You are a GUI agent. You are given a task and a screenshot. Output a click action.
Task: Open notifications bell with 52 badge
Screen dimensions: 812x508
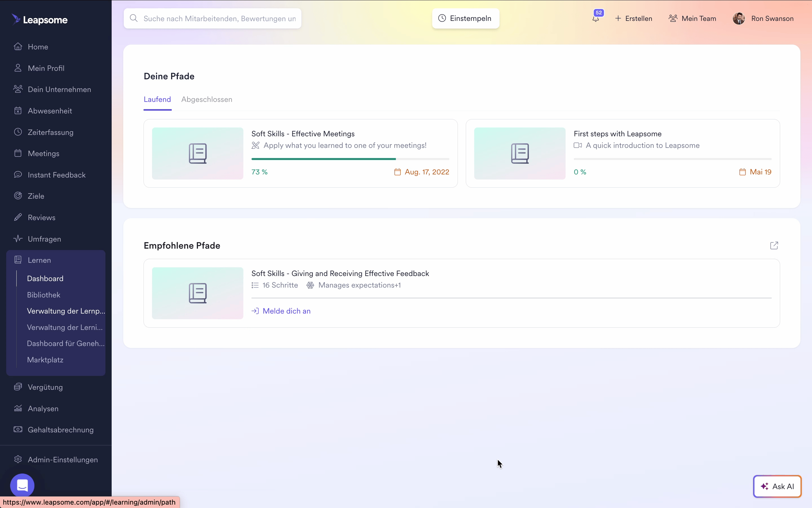pos(596,17)
